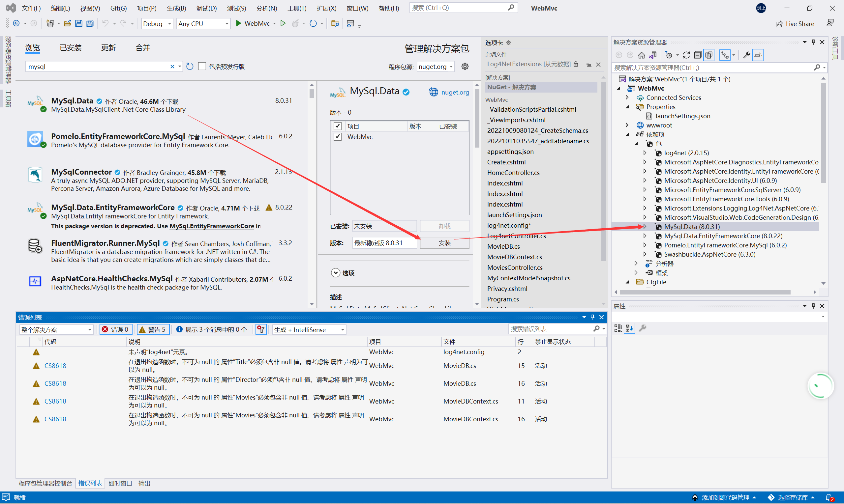Image resolution: width=844 pixels, height=504 pixels.
Task: Click the NuGet settings gear icon
Action: 465,67
